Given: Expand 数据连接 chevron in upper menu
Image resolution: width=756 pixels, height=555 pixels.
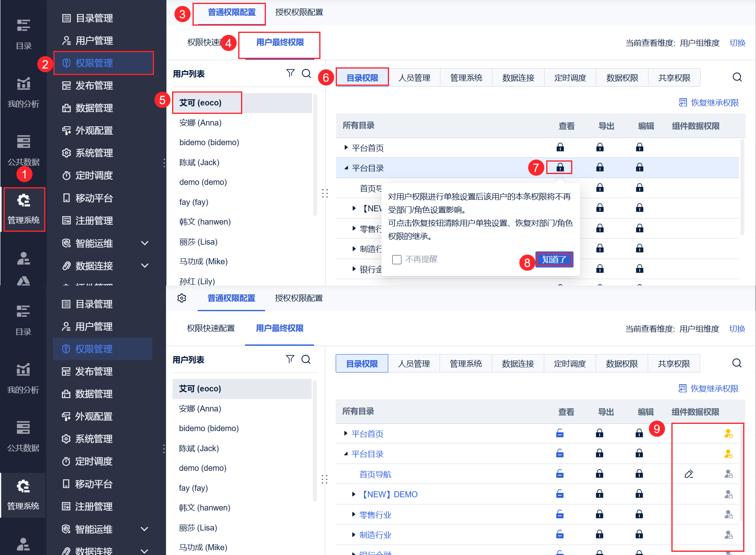Looking at the screenshot, I should [x=145, y=265].
